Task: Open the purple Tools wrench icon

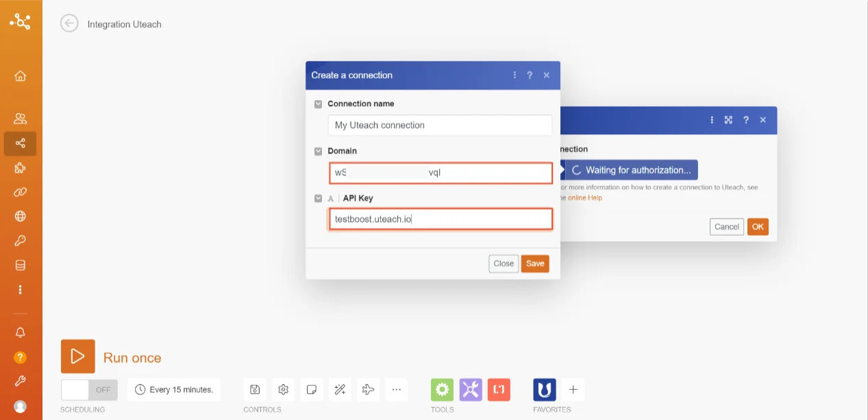Action: pyautogui.click(x=471, y=389)
